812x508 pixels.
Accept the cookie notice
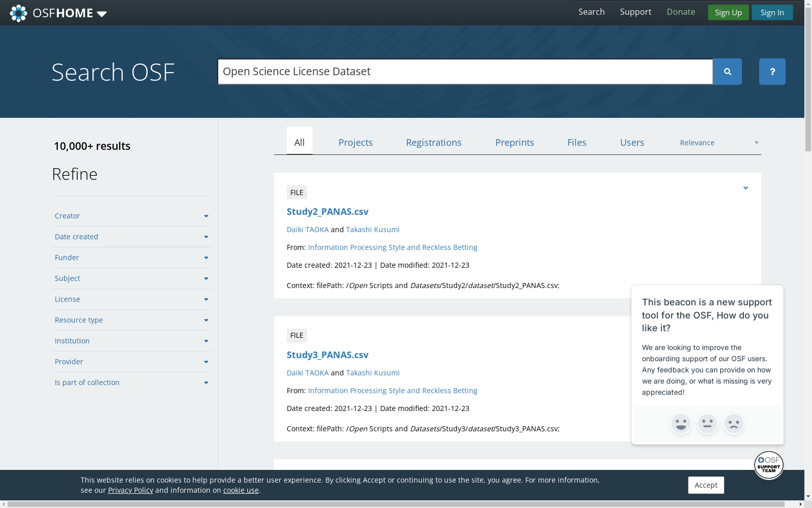[x=706, y=485]
